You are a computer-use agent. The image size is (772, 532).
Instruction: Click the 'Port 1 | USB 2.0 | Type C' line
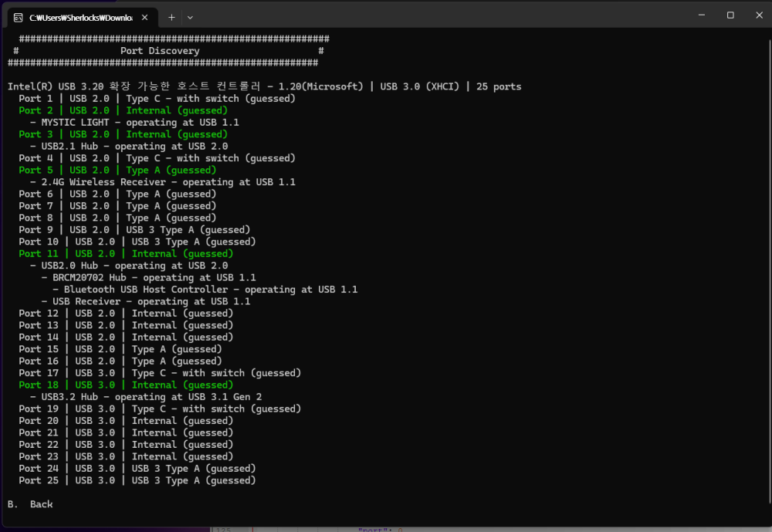pos(157,99)
